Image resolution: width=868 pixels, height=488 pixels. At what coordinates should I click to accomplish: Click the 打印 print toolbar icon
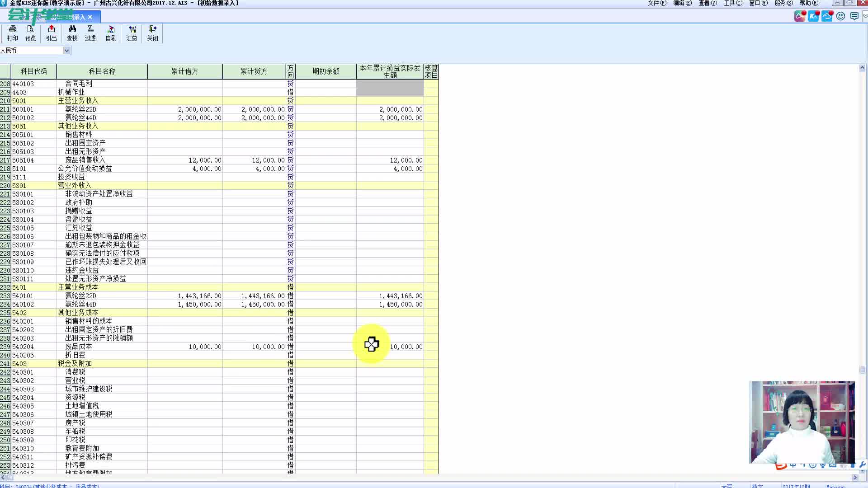coord(13,33)
